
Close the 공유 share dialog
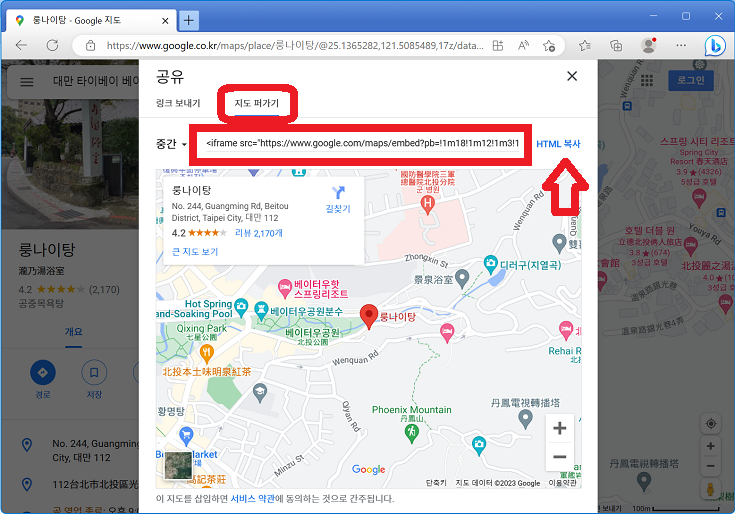[572, 76]
